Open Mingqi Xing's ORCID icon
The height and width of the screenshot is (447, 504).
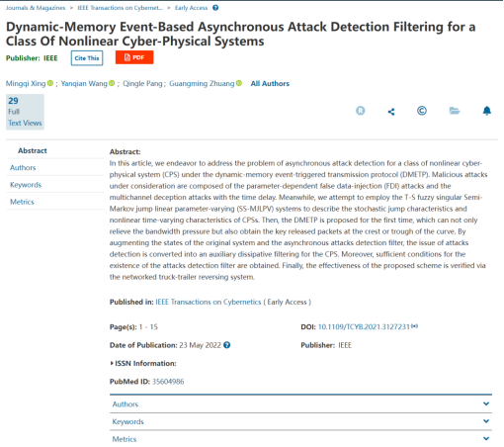click(50, 83)
